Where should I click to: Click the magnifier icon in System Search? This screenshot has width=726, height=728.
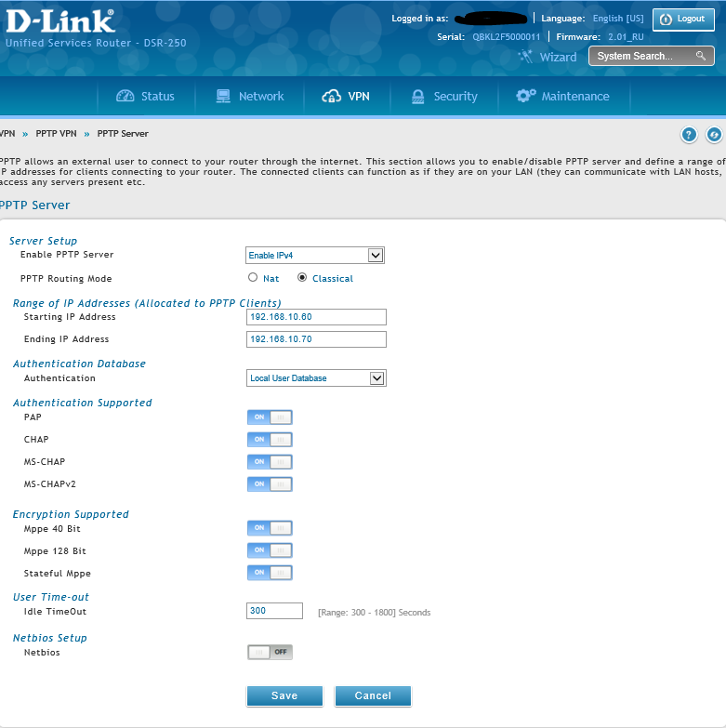[701, 56]
